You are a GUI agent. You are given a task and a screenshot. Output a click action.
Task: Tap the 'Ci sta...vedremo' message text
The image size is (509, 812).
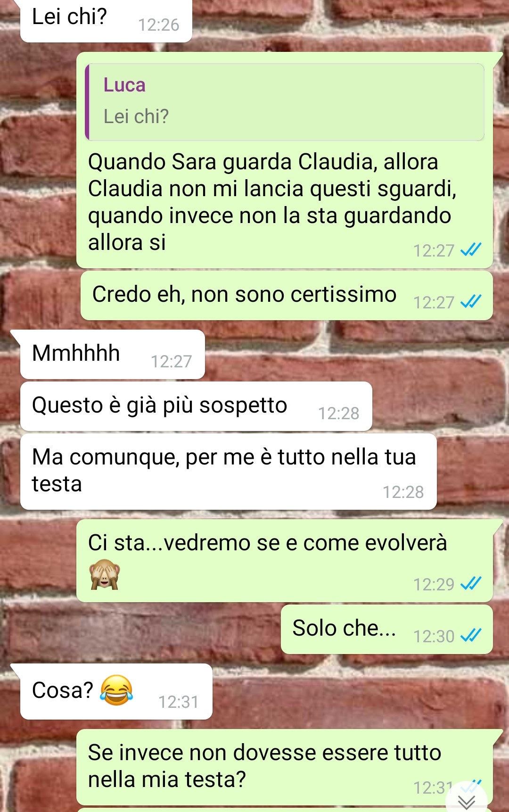pos(267,543)
